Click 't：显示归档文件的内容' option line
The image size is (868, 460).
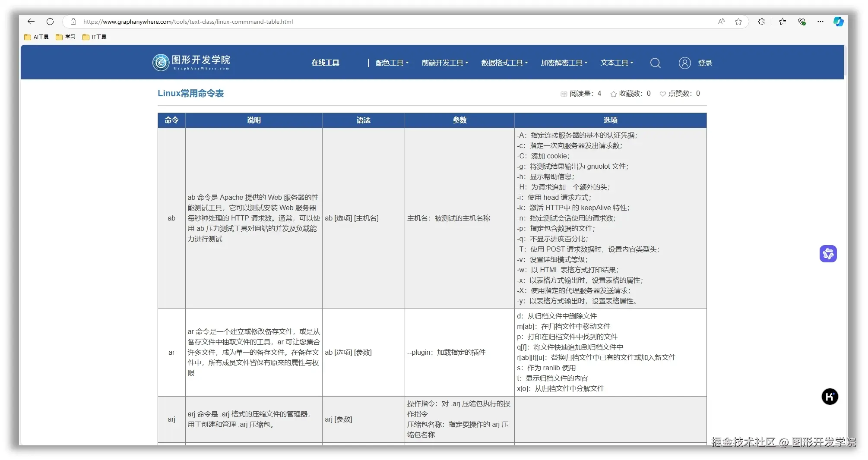tap(552, 378)
